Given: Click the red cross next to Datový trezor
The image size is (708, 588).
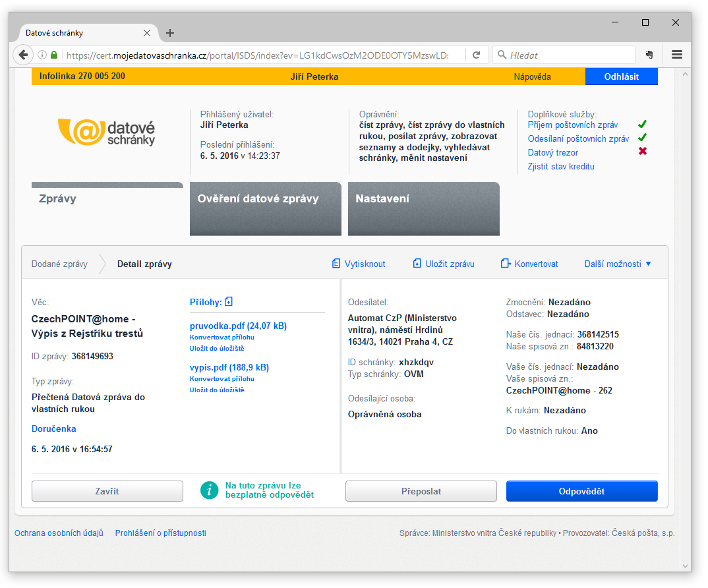Looking at the screenshot, I should pyautogui.click(x=643, y=152).
